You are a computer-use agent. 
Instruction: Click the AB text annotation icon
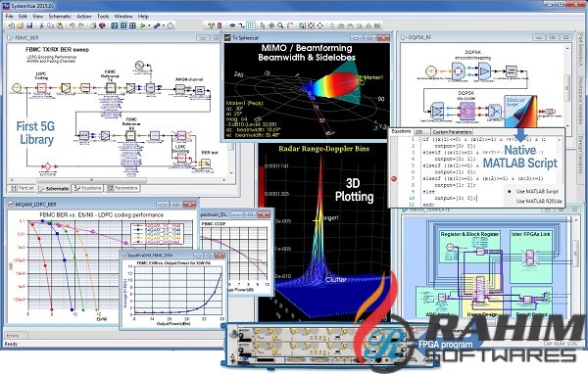(x=211, y=25)
